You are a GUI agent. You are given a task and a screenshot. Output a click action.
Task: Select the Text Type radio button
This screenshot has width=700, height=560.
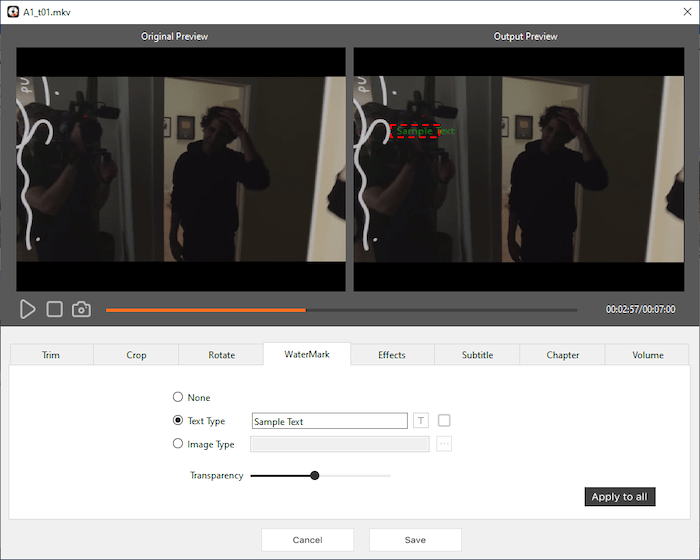tap(178, 421)
